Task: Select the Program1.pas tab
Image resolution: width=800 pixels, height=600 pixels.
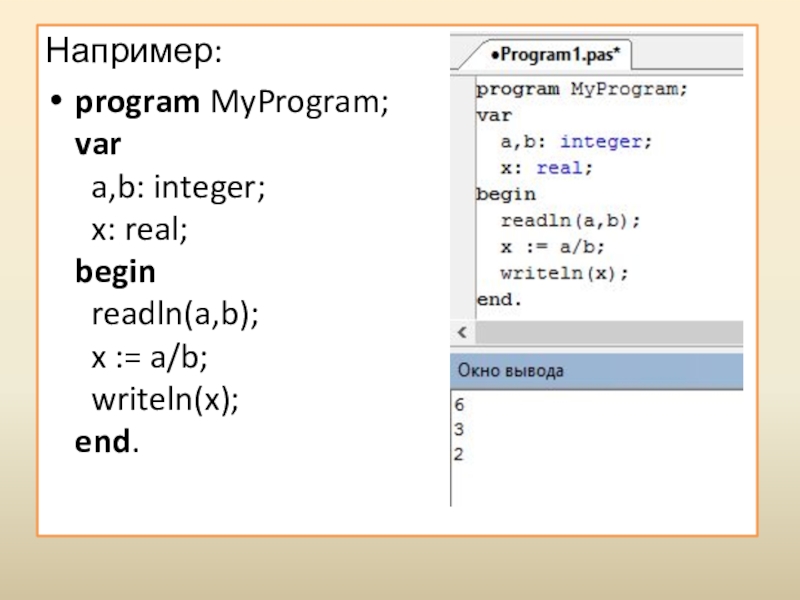Action: pyautogui.click(x=555, y=54)
